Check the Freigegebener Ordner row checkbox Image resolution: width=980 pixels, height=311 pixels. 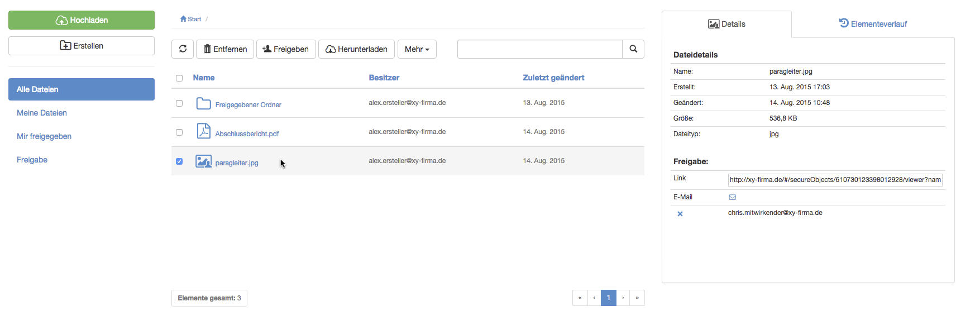(179, 103)
